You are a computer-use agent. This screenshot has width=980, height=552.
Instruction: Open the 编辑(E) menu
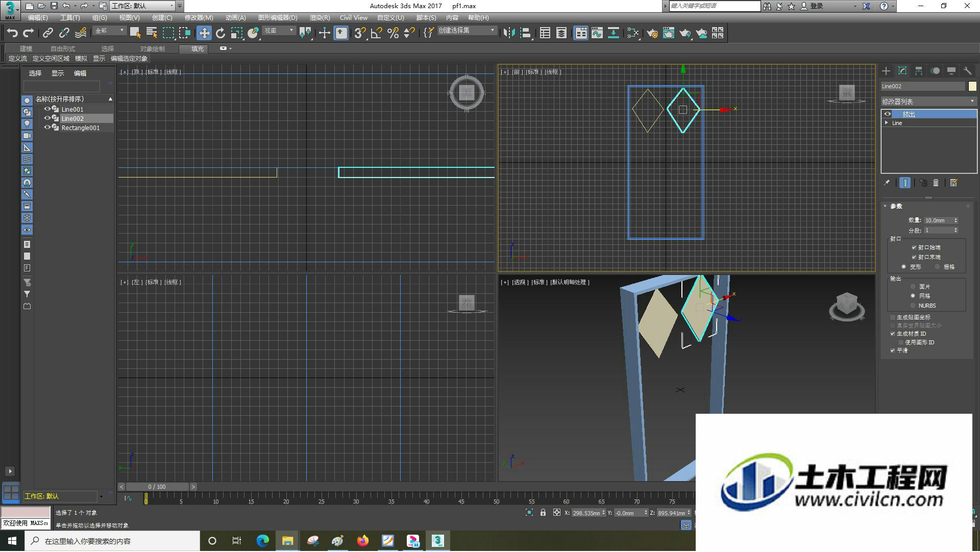[x=38, y=18]
